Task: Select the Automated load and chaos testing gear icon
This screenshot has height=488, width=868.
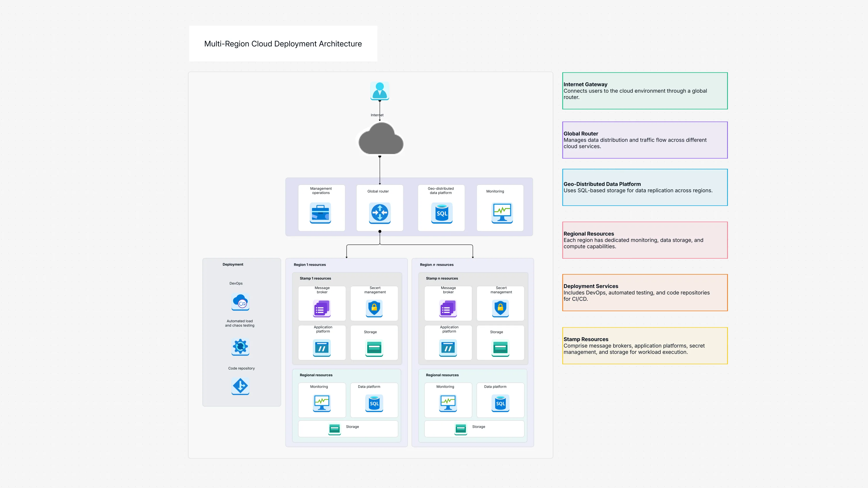Action: [x=240, y=347]
